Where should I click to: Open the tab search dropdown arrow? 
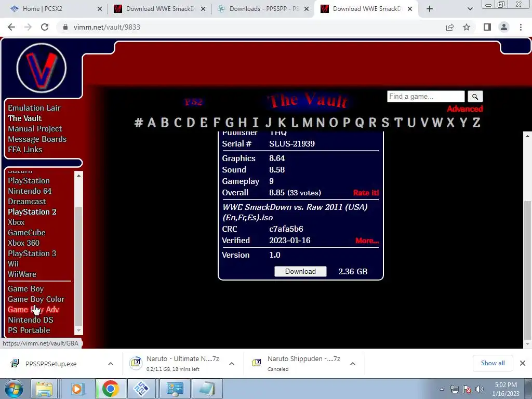coord(470,9)
